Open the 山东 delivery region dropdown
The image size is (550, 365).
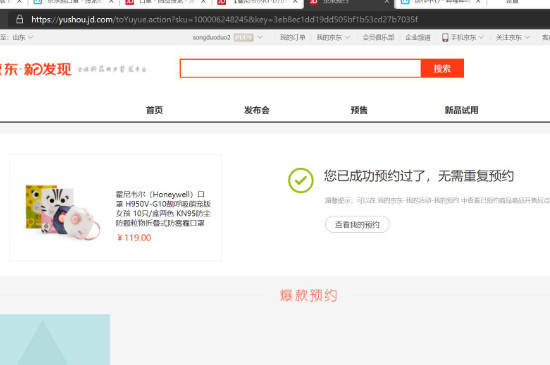(x=22, y=37)
